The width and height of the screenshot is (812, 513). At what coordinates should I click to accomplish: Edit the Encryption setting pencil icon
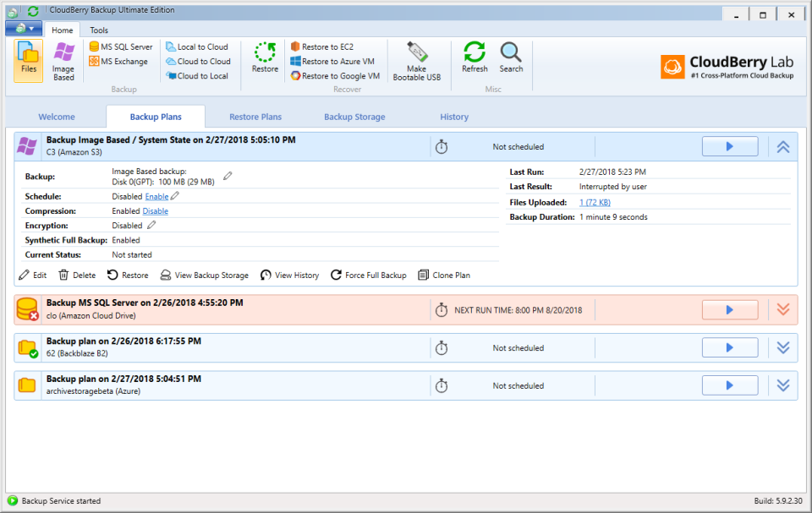click(x=151, y=225)
